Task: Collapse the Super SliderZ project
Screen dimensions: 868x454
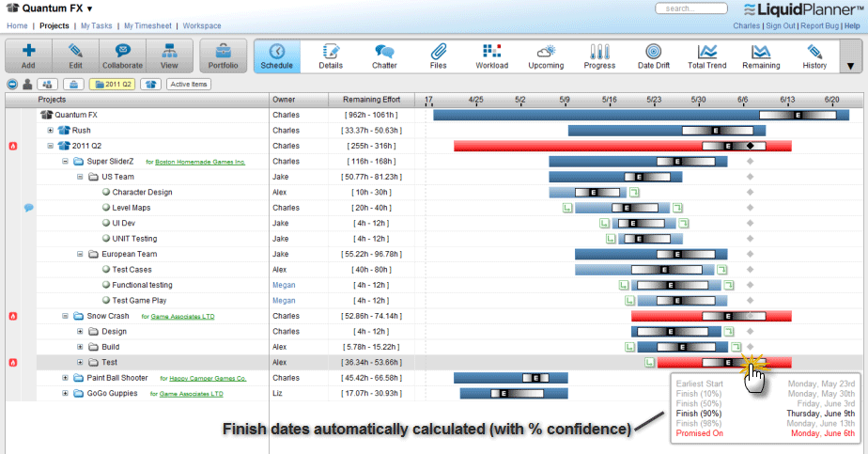Action: tap(66, 161)
